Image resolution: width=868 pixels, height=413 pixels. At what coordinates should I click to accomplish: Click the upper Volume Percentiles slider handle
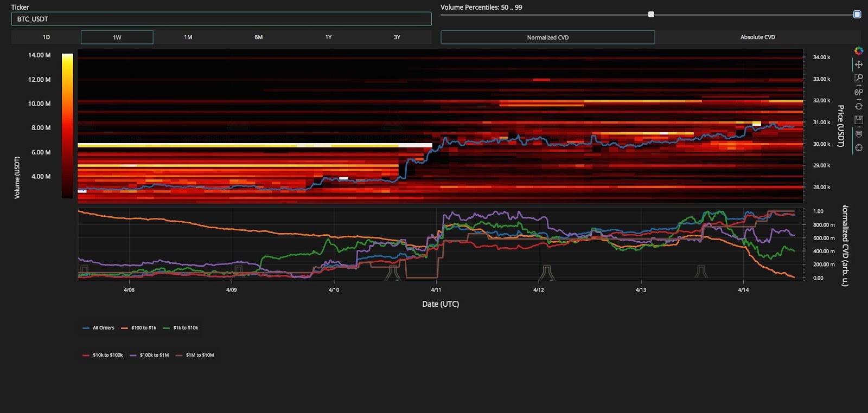(857, 15)
